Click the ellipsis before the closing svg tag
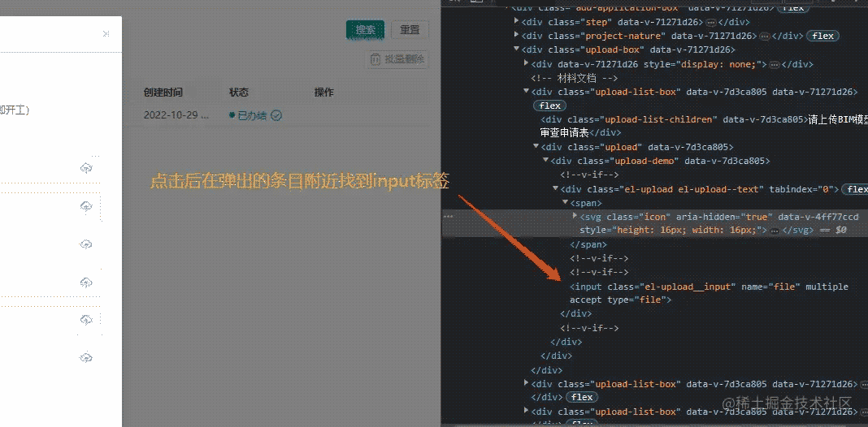 tap(775, 230)
